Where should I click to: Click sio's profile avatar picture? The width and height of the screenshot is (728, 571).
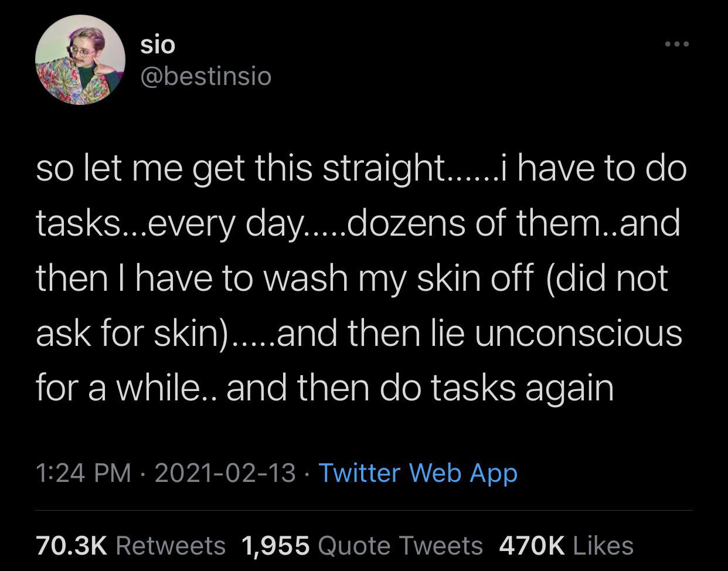point(80,60)
